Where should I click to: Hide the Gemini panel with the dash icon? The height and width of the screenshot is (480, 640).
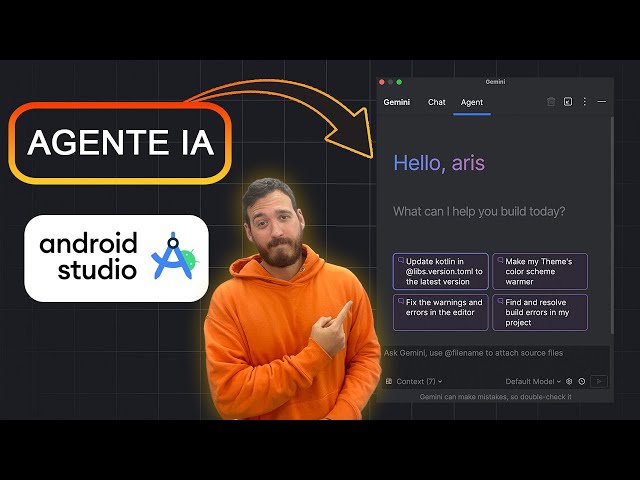coord(602,102)
